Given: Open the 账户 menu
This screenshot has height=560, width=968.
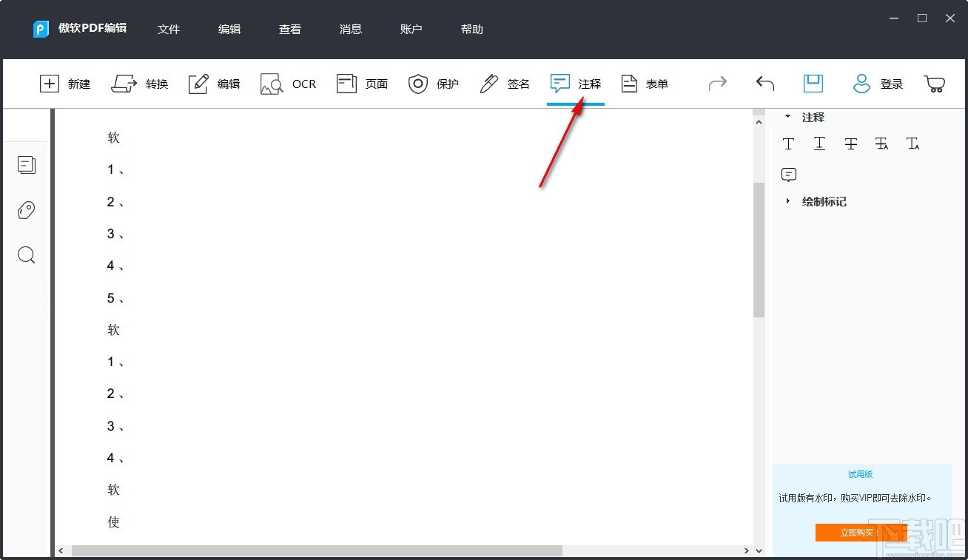Looking at the screenshot, I should [x=411, y=30].
